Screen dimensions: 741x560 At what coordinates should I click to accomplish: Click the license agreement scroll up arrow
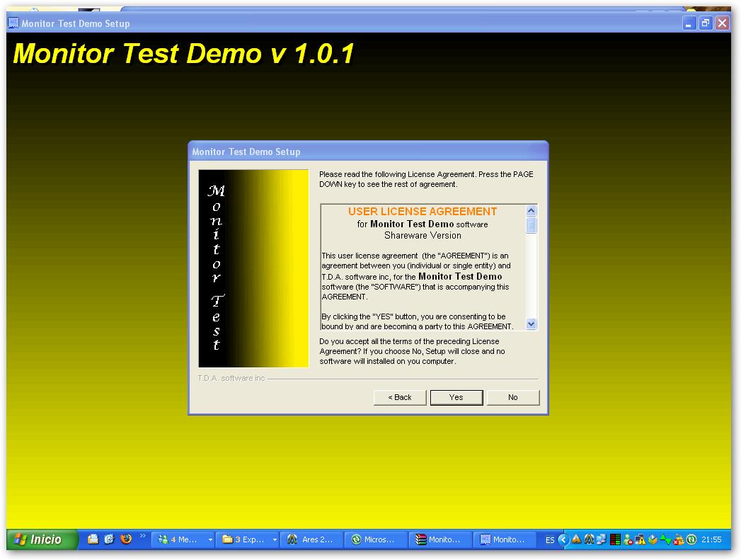(x=532, y=211)
